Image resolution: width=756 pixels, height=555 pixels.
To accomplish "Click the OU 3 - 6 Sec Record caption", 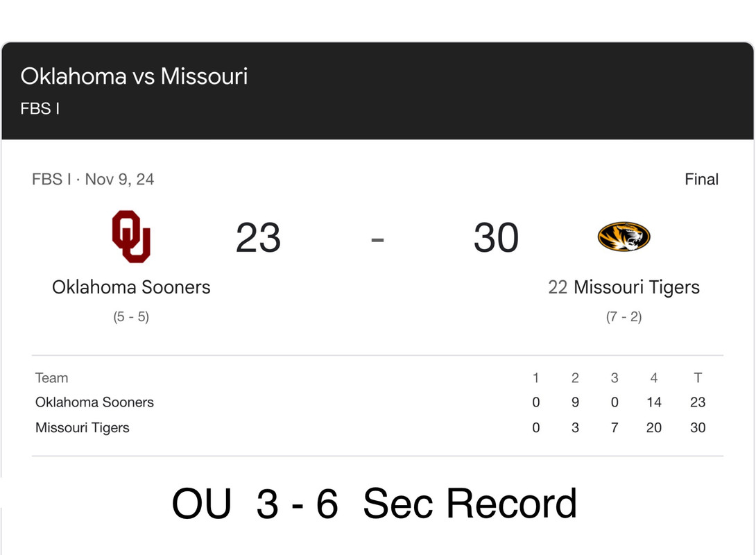I will pos(375,504).
